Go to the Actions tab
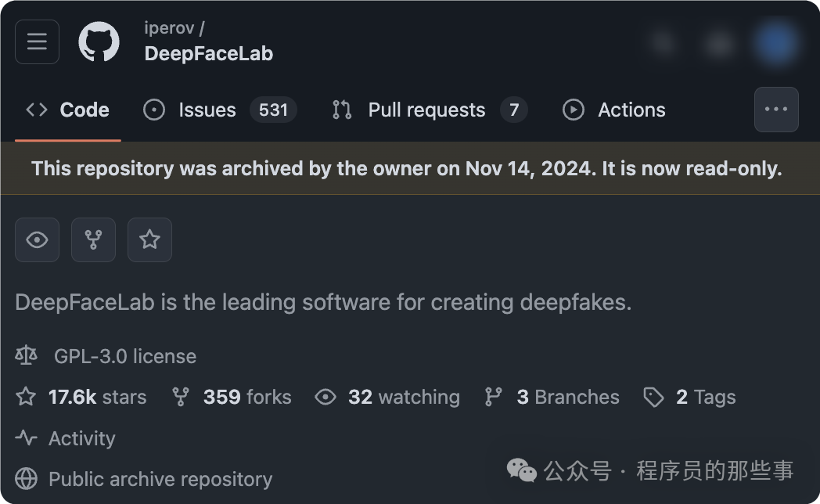The image size is (820, 504). click(x=614, y=110)
